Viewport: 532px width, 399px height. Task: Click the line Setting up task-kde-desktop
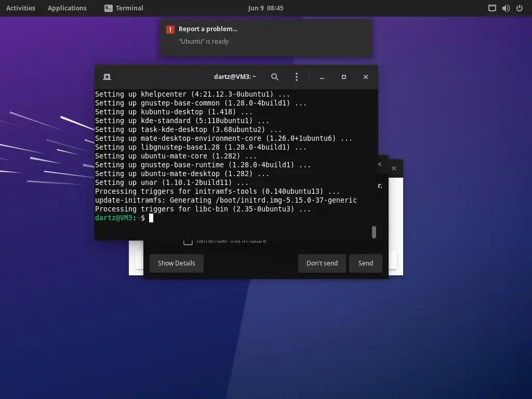188,129
